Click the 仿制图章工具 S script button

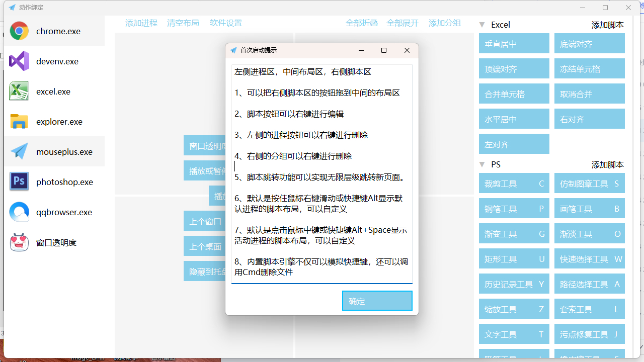tap(590, 184)
